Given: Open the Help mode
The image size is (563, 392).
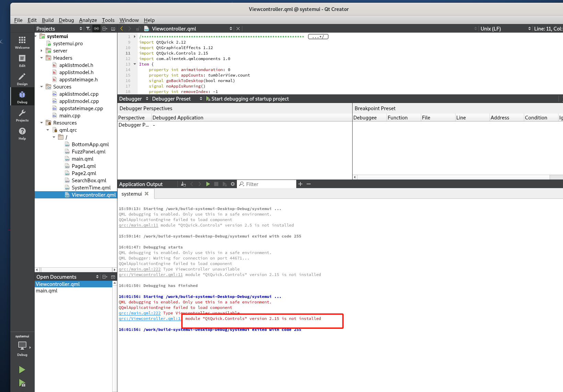Looking at the screenshot, I should tap(22, 134).
